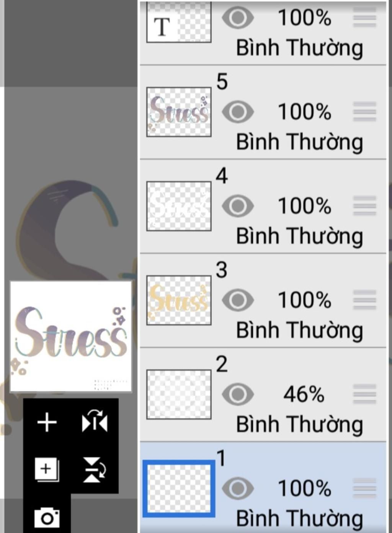The height and width of the screenshot is (533, 392).
Task: Open blend mode Bình Thường of layer 1
Action: pyautogui.click(x=299, y=519)
